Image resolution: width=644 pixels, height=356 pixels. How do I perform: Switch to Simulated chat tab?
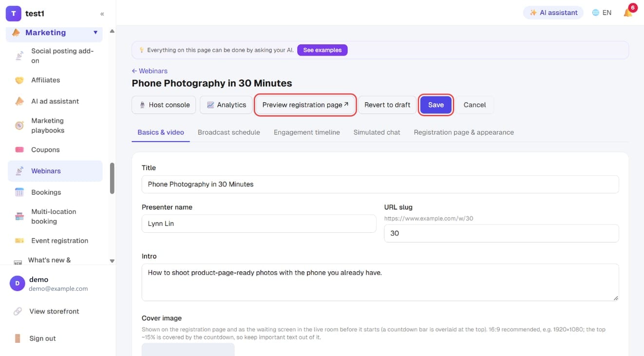377,132
